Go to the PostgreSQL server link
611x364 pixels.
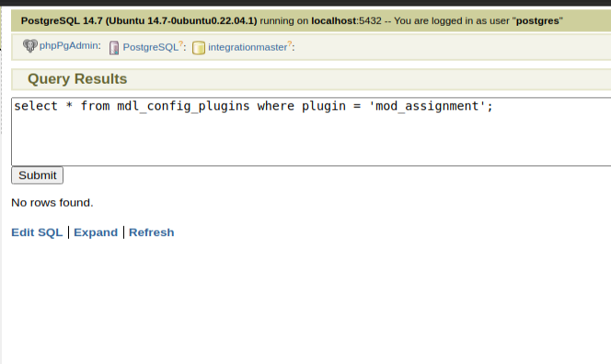pos(150,48)
